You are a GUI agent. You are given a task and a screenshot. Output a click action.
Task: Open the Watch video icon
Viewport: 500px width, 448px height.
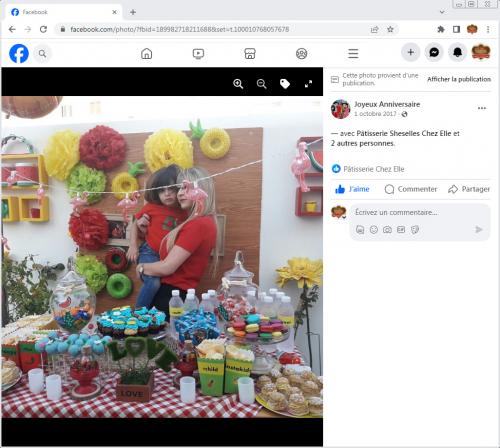(x=198, y=54)
